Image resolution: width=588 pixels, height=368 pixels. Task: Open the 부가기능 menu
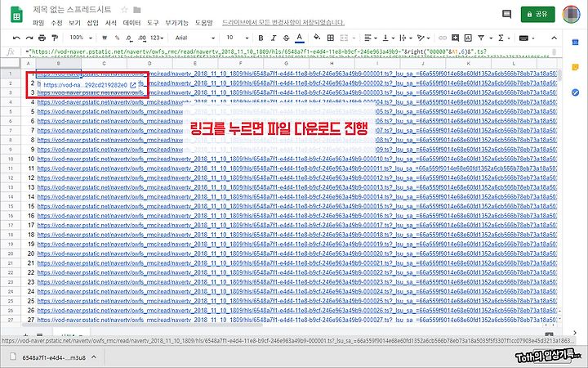(176, 23)
